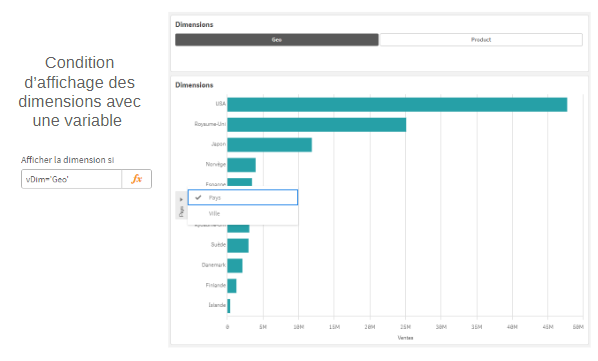Select the Product dimension button
This screenshot has width=598, height=361.
pyautogui.click(x=481, y=40)
